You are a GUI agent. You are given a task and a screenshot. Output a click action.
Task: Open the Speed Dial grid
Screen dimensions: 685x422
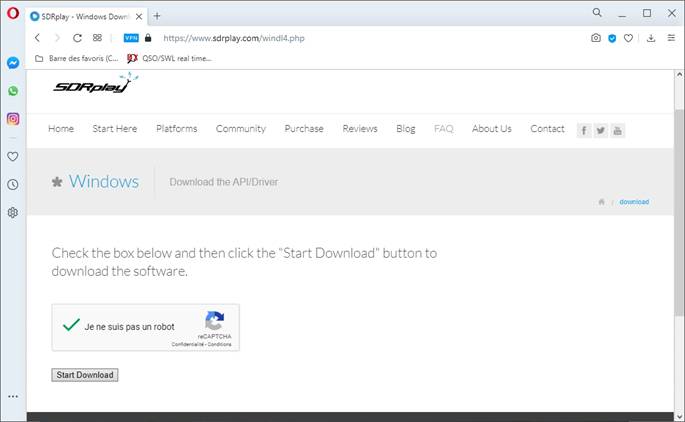click(97, 38)
